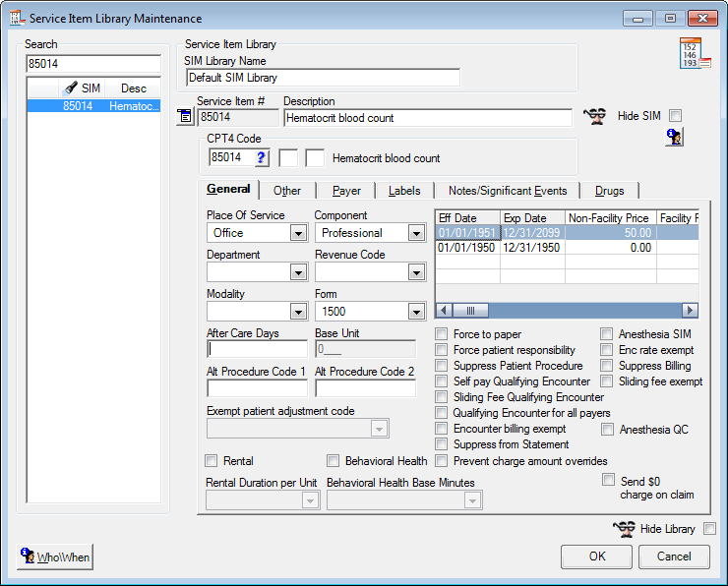Open the Modality dropdown
This screenshot has width=728, height=586.
click(298, 312)
